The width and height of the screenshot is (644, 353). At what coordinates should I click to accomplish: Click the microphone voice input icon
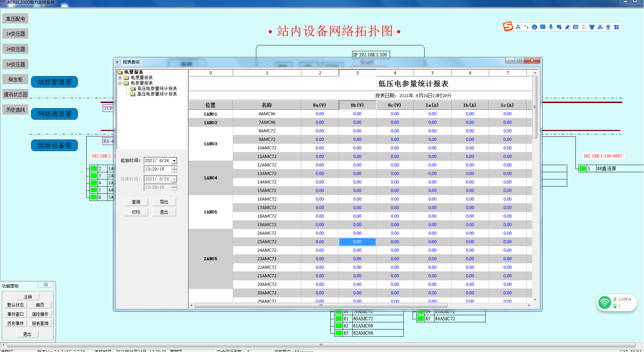[x=551, y=27]
